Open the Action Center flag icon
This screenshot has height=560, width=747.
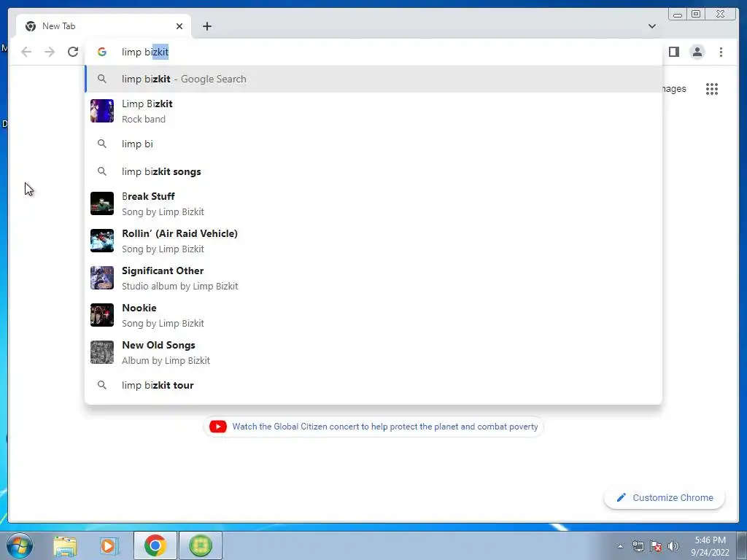(656, 546)
